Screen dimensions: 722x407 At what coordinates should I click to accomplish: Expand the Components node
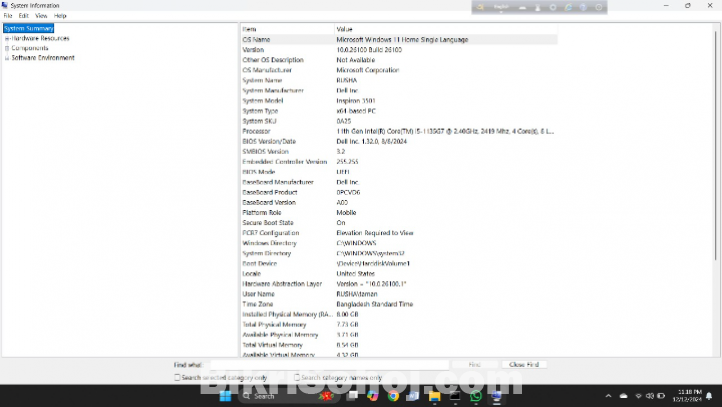(7, 48)
